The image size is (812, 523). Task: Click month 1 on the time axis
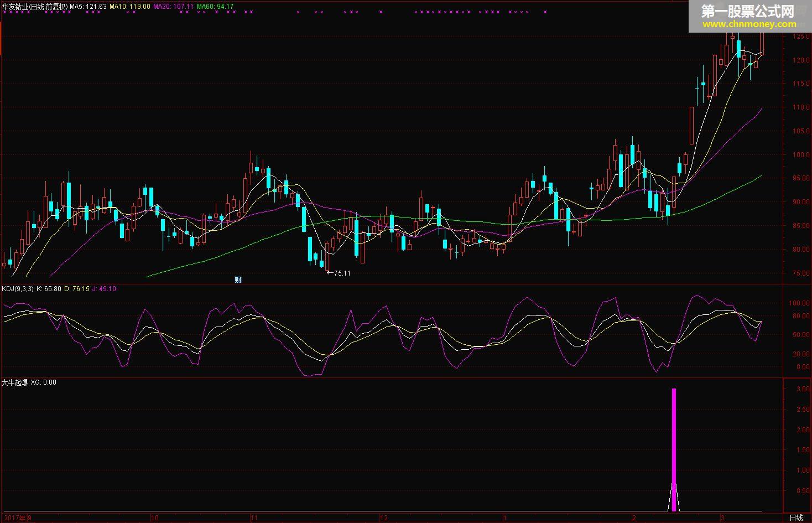505,518
